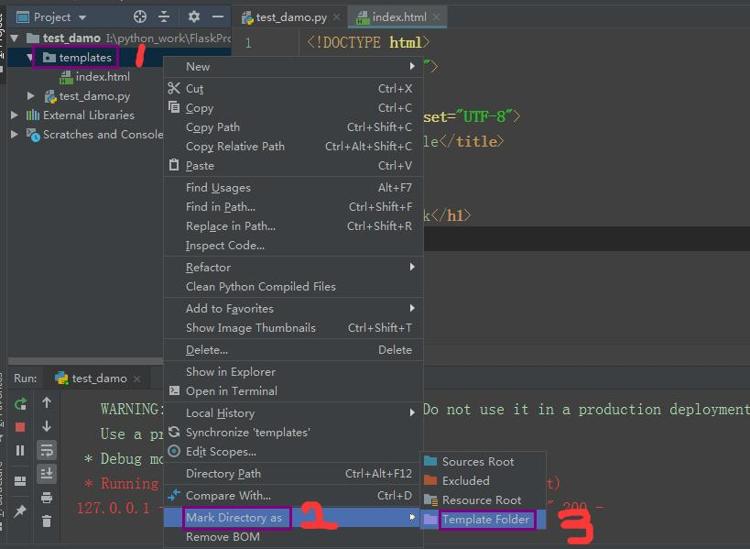Close the test_damo Run tab

coord(139,379)
